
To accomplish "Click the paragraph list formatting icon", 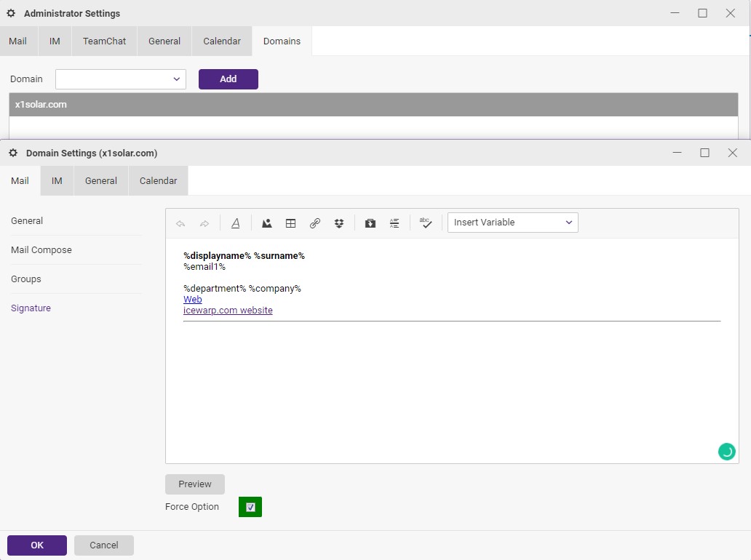I will tap(394, 223).
